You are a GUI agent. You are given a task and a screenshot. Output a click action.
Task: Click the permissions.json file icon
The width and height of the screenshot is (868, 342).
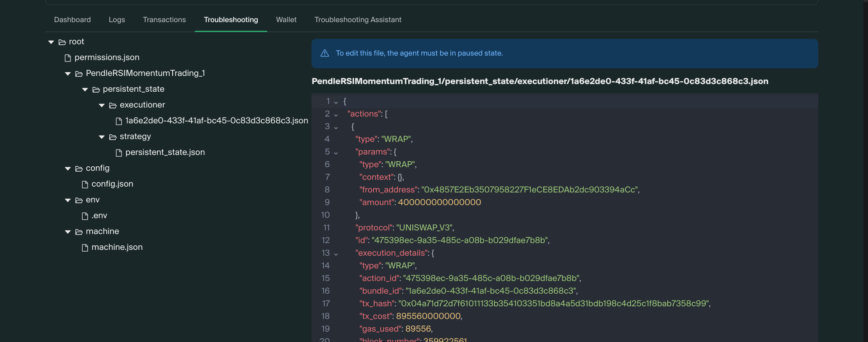coord(68,58)
